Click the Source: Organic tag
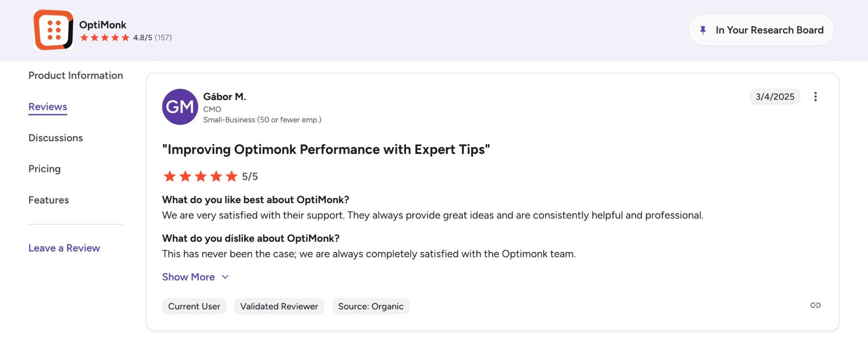This screenshot has width=868, height=338. [371, 306]
